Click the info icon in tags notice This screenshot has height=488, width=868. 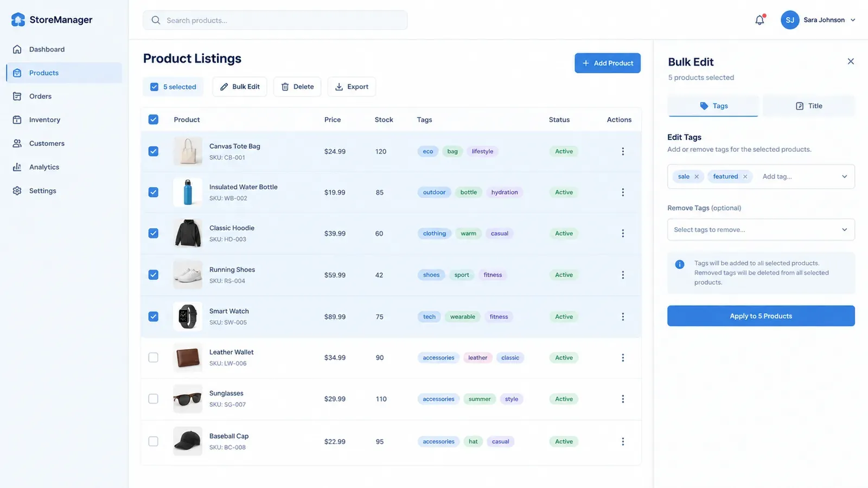pyautogui.click(x=679, y=265)
